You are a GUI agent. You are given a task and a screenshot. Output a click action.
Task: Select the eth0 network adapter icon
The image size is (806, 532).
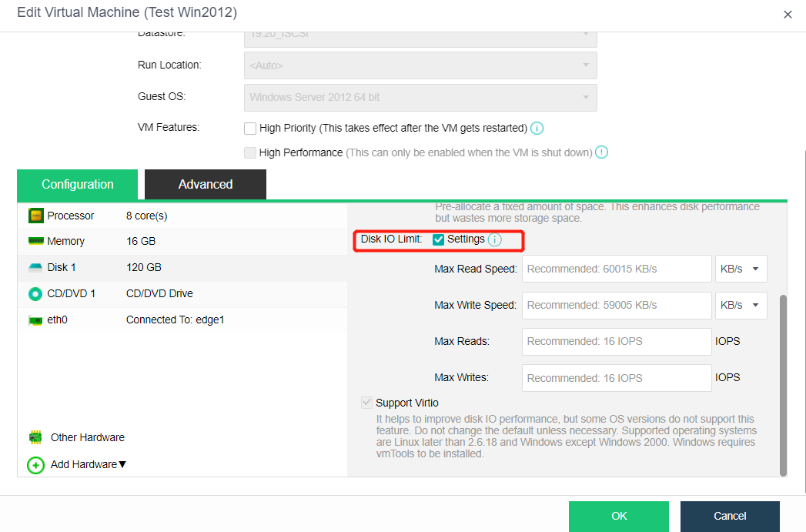tap(35, 320)
